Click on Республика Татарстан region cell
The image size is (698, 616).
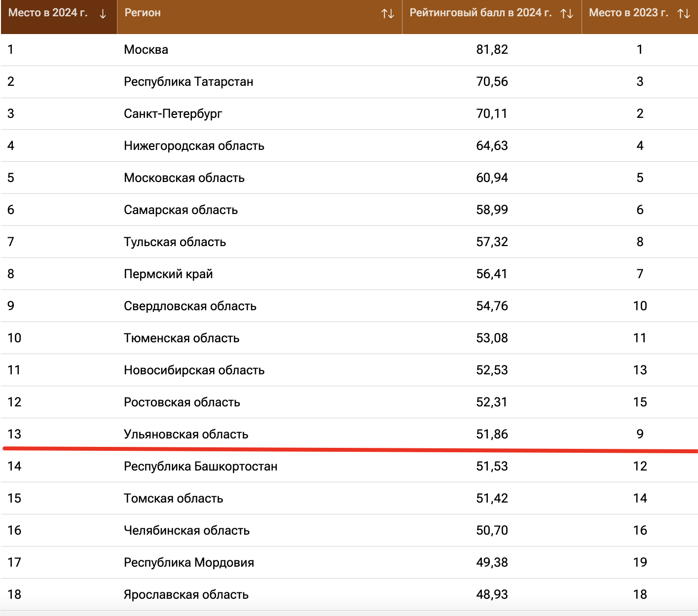pyautogui.click(x=188, y=82)
